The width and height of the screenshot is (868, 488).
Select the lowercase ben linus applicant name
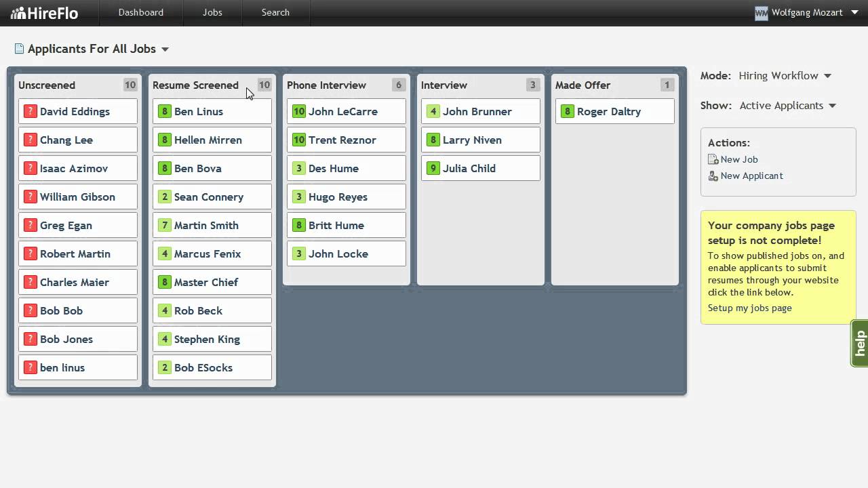62,367
